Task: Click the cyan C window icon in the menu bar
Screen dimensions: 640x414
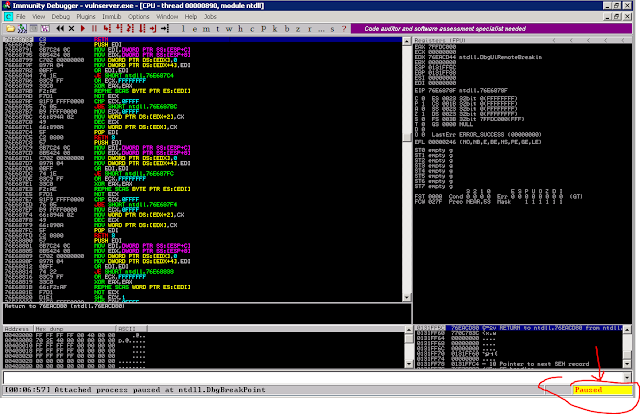Action: pyautogui.click(x=8, y=17)
